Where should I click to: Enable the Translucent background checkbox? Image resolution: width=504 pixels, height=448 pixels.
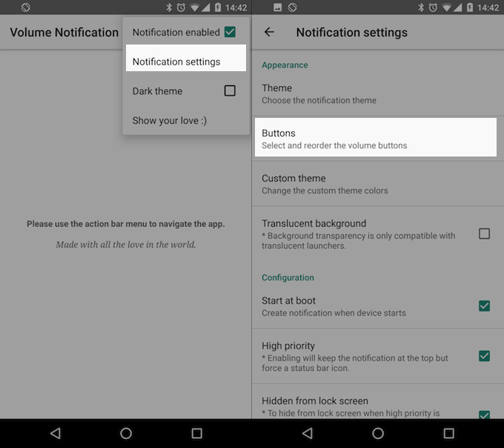click(x=484, y=234)
